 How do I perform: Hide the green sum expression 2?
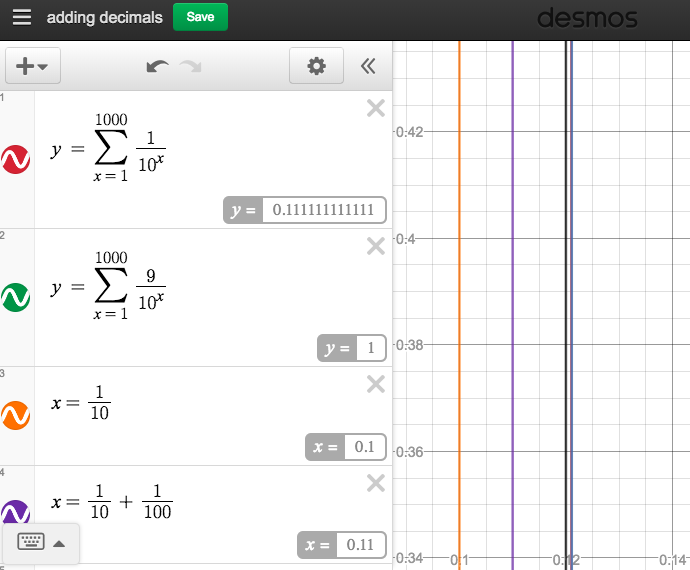pos(17,297)
